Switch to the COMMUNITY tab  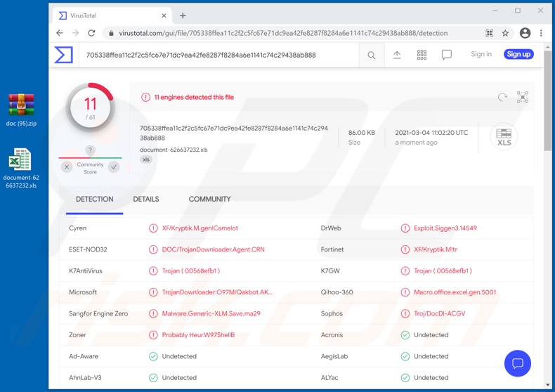(209, 200)
